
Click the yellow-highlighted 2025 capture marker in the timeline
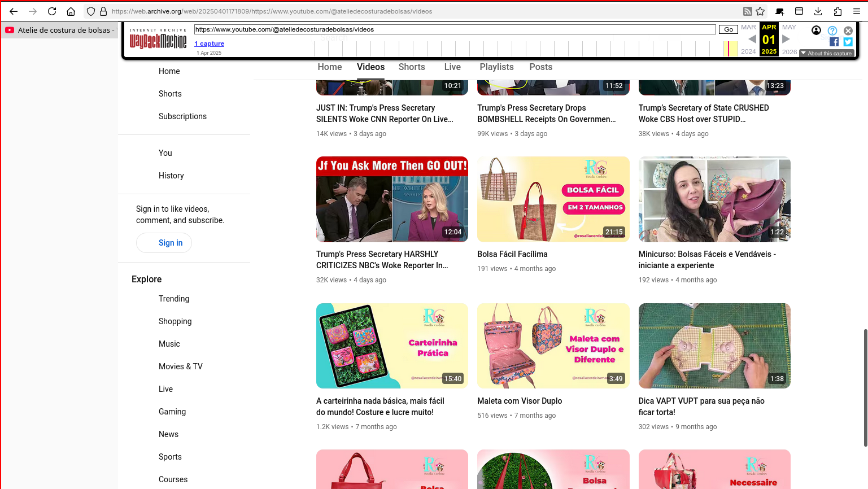point(731,49)
